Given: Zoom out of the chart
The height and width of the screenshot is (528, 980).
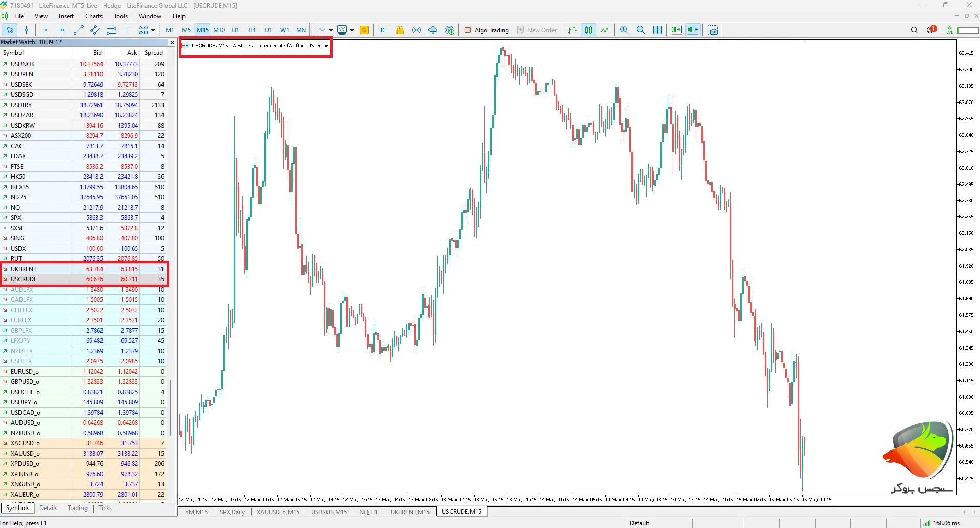Looking at the screenshot, I should point(641,30).
